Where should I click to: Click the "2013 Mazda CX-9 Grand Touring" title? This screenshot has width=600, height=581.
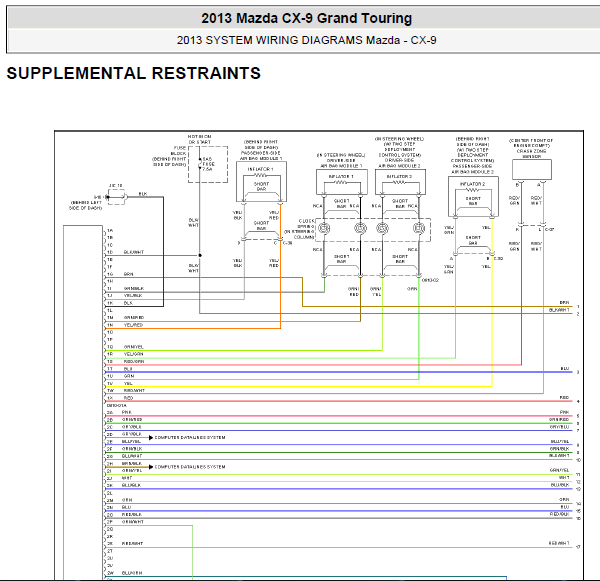(307, 18)
